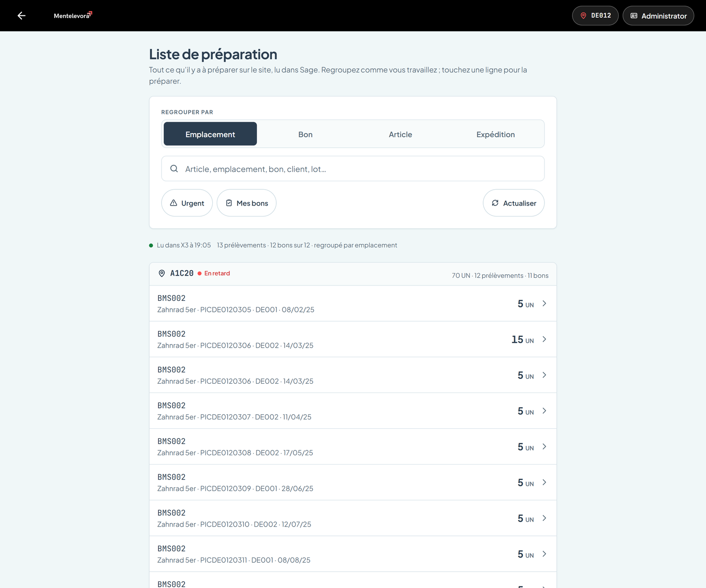Click the Mentelevora logo
The width and height of the screenshot is (706, 588).
73,15
